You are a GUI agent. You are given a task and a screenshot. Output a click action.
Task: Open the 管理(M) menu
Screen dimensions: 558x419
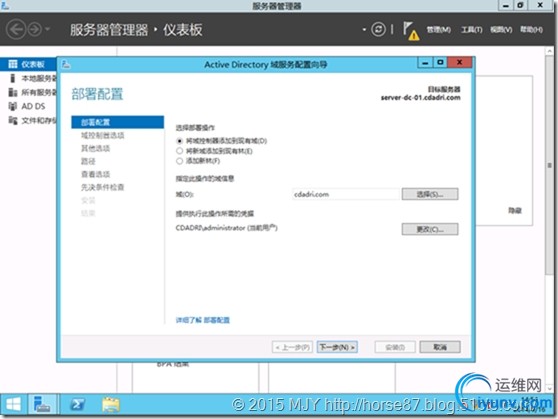[438, 30]
